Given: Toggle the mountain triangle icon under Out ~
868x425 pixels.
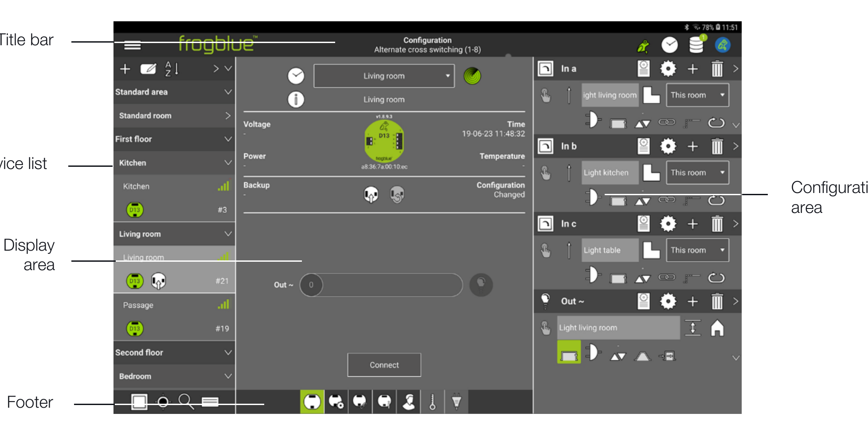Looking at the screenshot, I should tap(642, 356).
